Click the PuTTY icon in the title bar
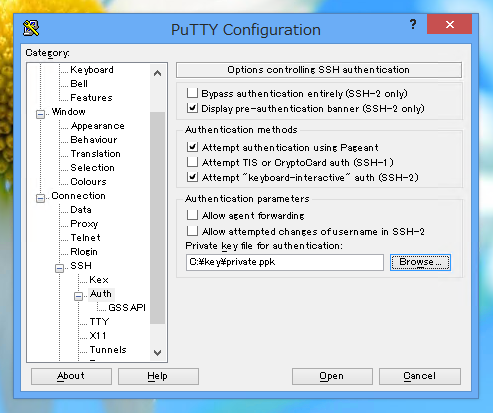The width and height of the screenshot is (493, 413). tap(31, 28)
